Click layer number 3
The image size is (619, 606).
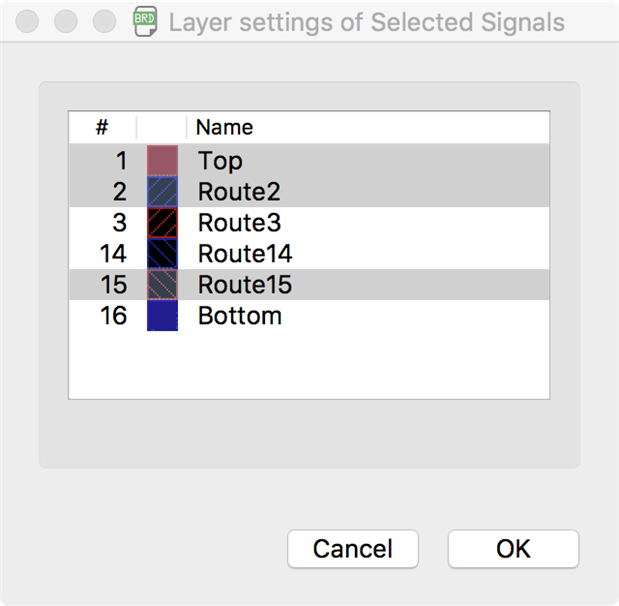click(120, 222)
